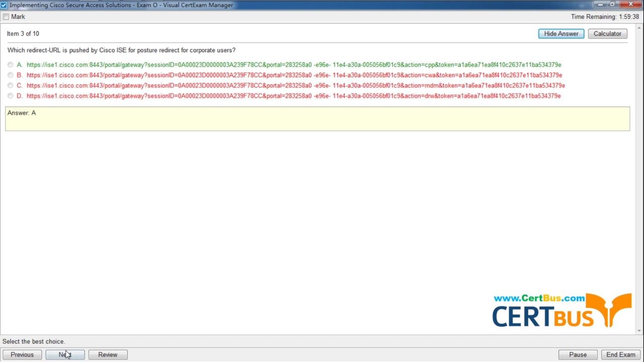The width and height of the screenshot is (644, 362).
Task: Select radio button for answer C
Action: pyautogui.click(x=11, y=85)
